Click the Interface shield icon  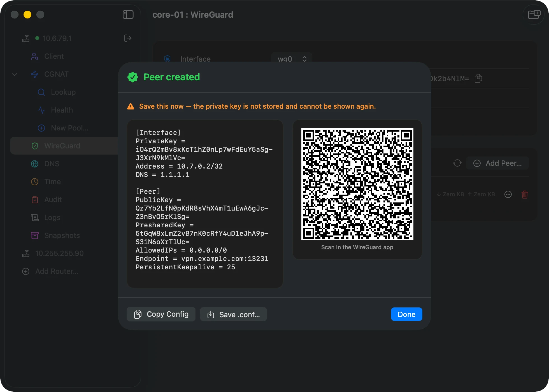click(167, 59)
